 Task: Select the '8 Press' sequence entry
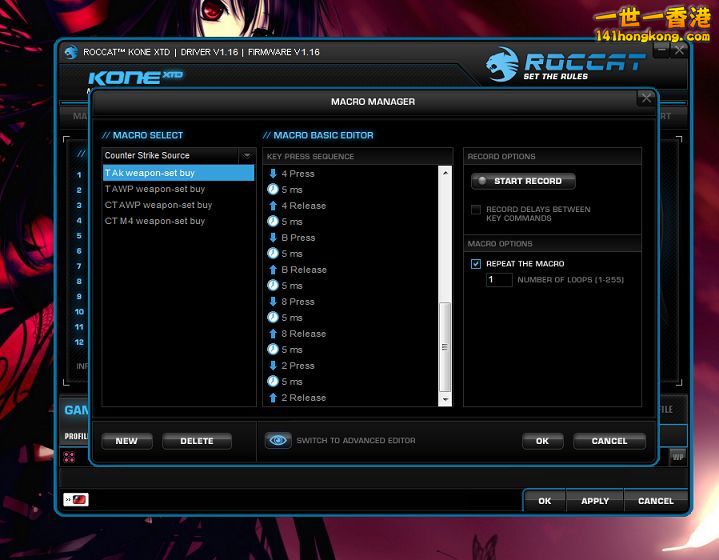[298, 301]
